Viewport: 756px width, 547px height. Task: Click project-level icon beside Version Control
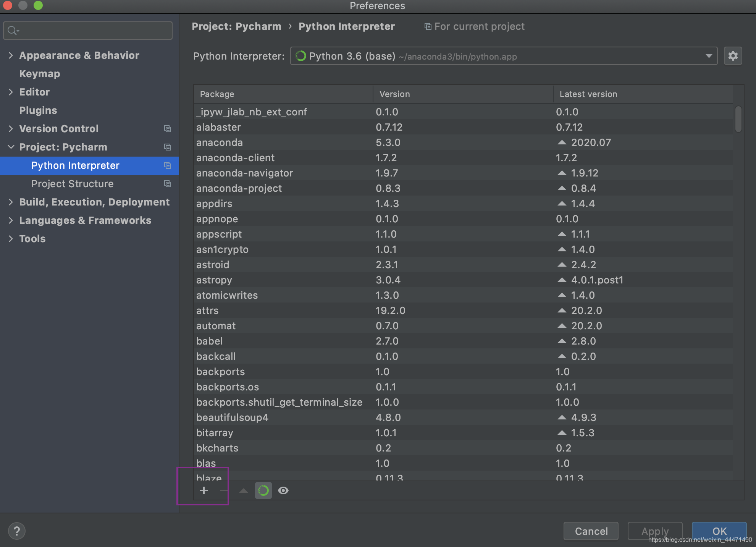(167, 129)
